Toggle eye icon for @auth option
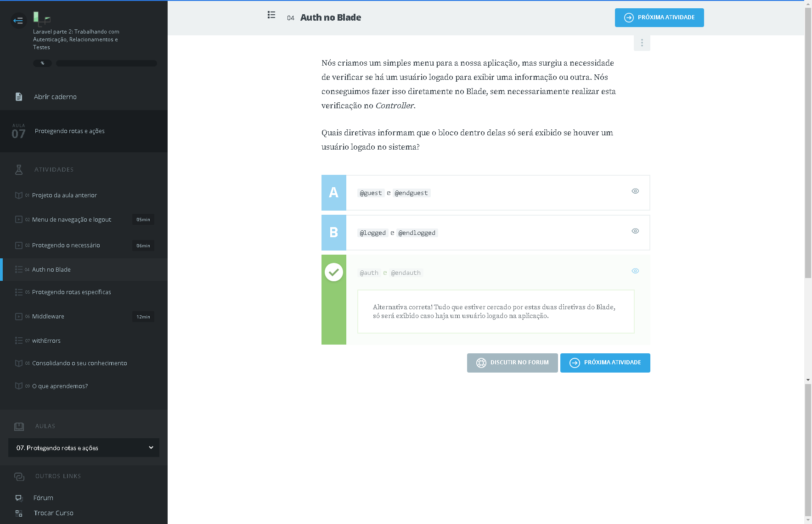The height and width of the screenshot is (524, 812). point(635,271)
